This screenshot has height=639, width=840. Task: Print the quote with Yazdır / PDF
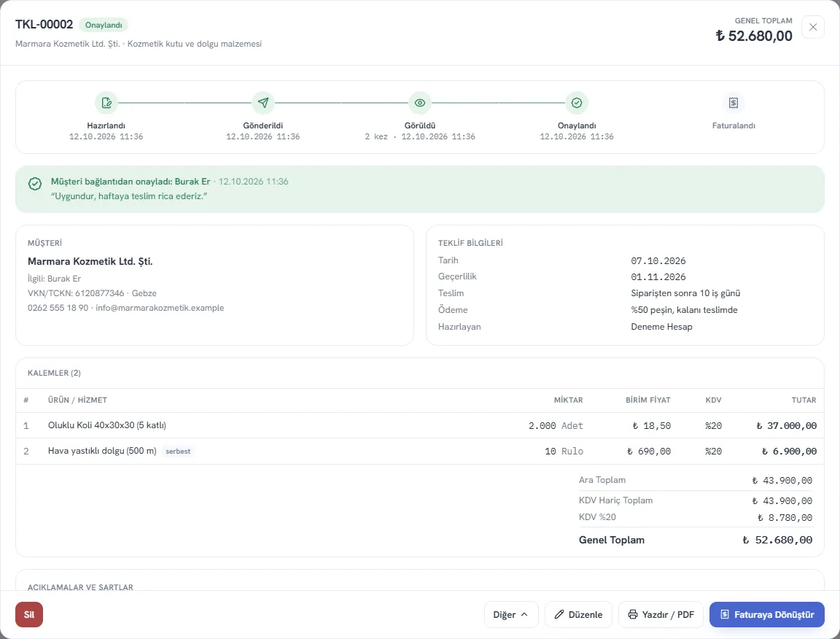click(x=661, y=614)
